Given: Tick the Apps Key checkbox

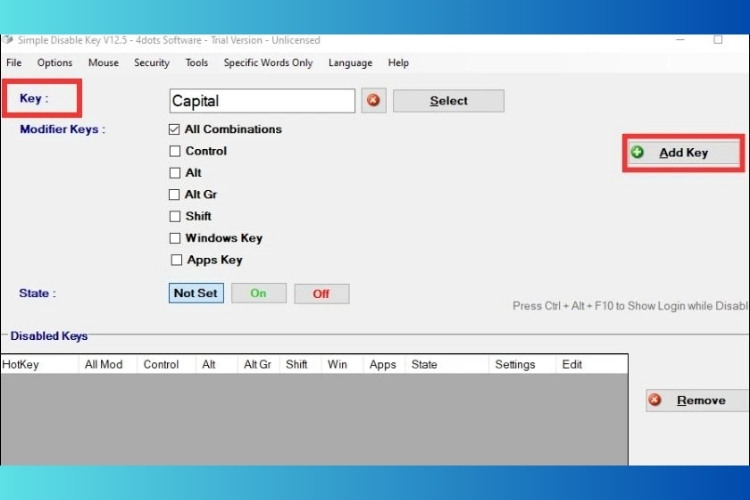Looking at the screenshot, I should pos(176,260).
